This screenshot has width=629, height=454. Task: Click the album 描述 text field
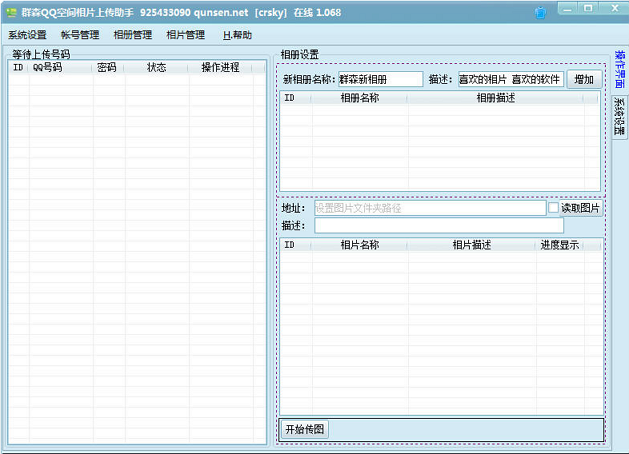[x=511, y=79]
